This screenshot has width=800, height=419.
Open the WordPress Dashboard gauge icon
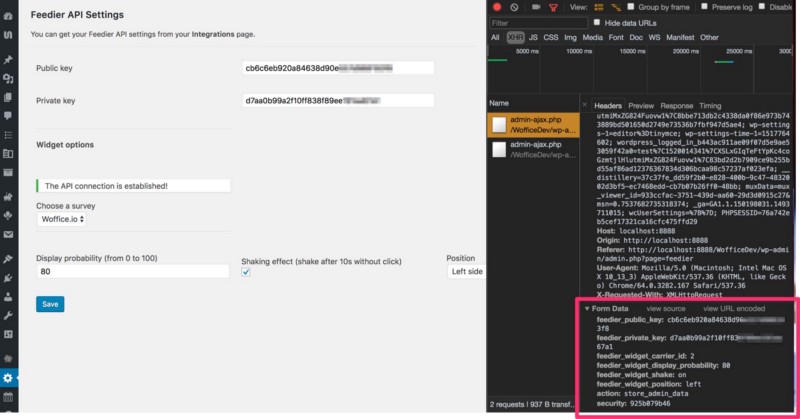[x=8, y=16]
